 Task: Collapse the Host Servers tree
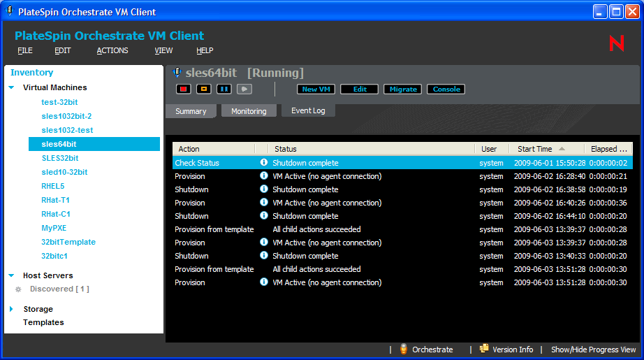[x=11, y=275]
